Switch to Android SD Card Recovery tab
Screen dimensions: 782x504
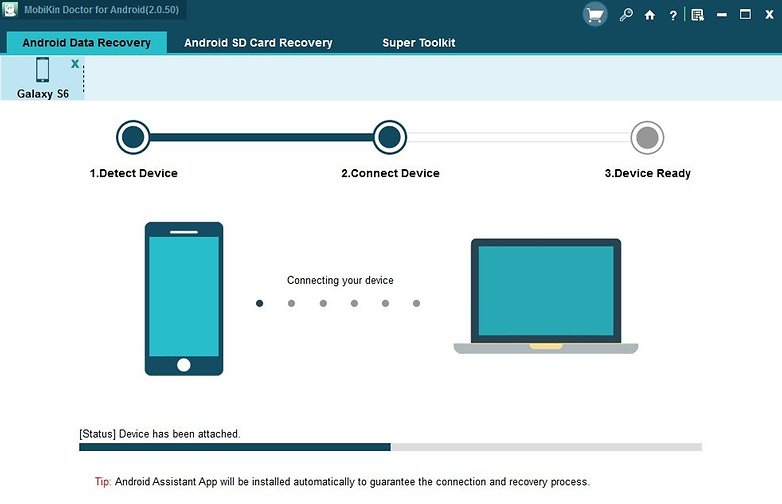click(x=258, y=43)
